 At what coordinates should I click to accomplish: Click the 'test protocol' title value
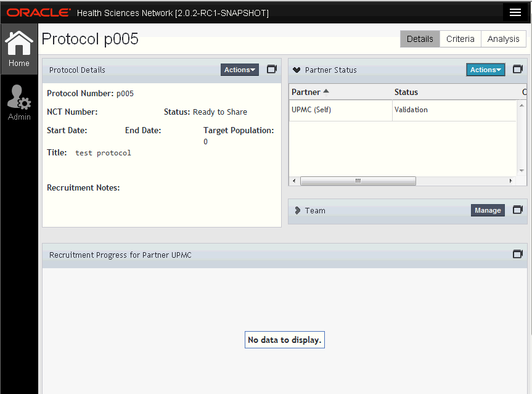[103, 153]
